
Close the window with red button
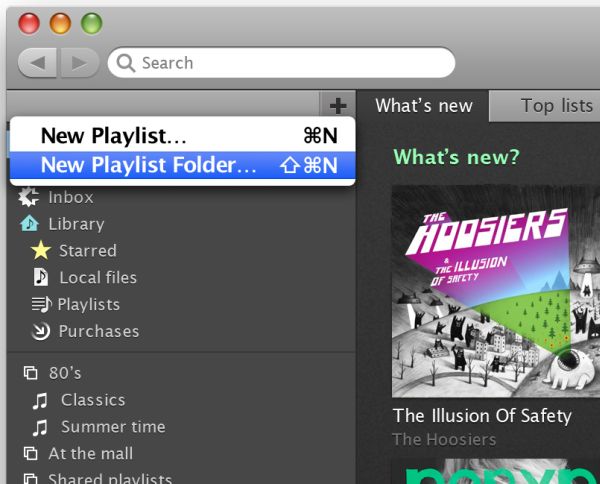point(29,23)
